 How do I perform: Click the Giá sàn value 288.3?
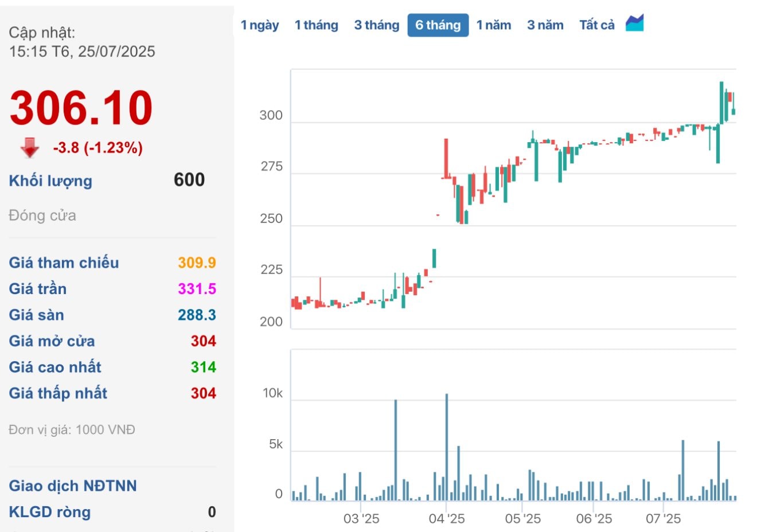tap(197, 315)
